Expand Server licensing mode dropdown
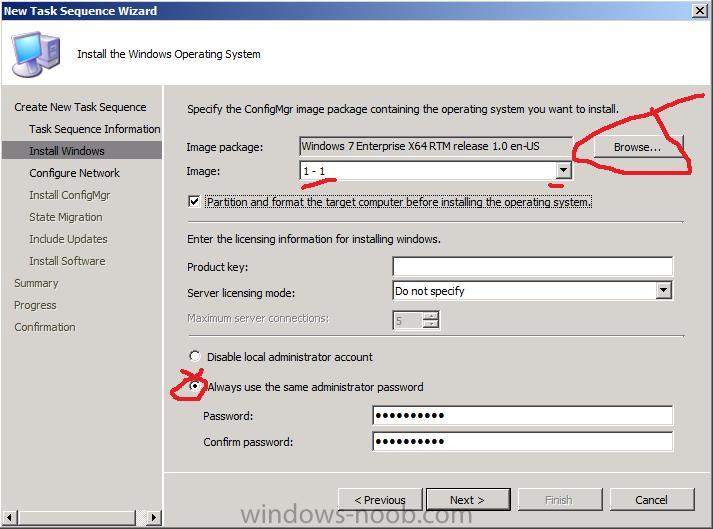The image size is (713, 529). pos(663,290)
